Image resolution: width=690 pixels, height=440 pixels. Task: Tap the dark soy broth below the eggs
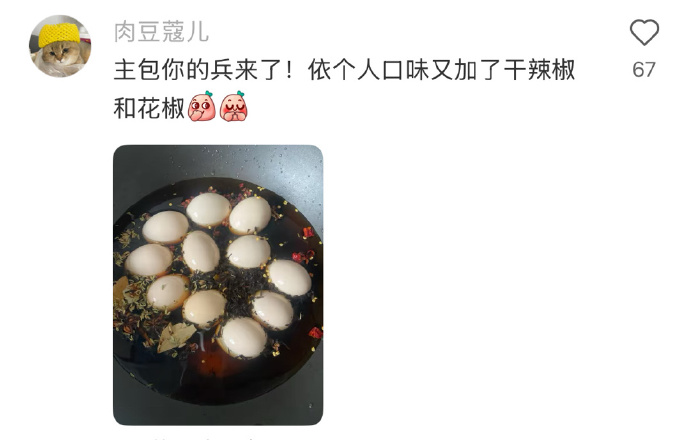[x=216, y=378]
